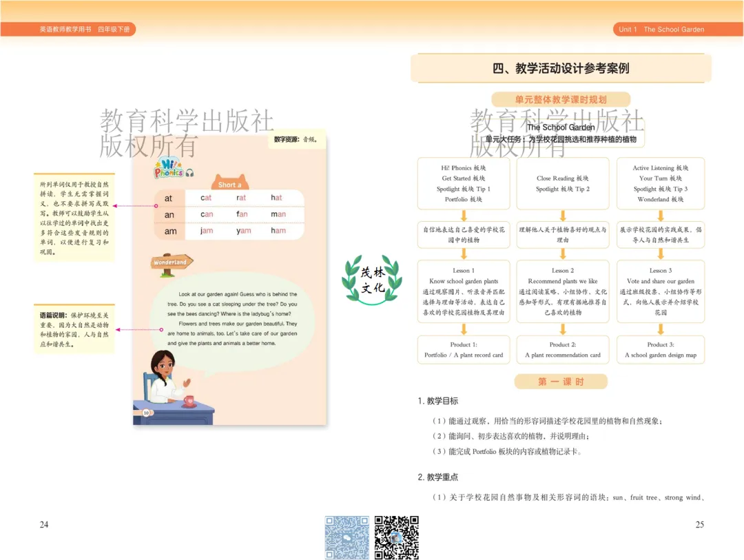Click the orange arrow above Product 3 box
Image resolution: width=744 pixels, height=560 pixels.
point(661,329)
